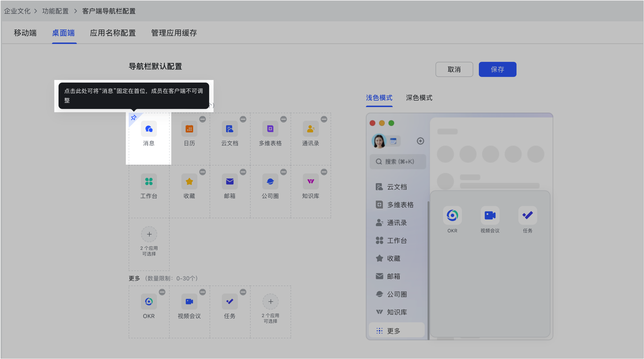Click the 取消 button
The width and height of the screenshot is (644, 359).
454,69
